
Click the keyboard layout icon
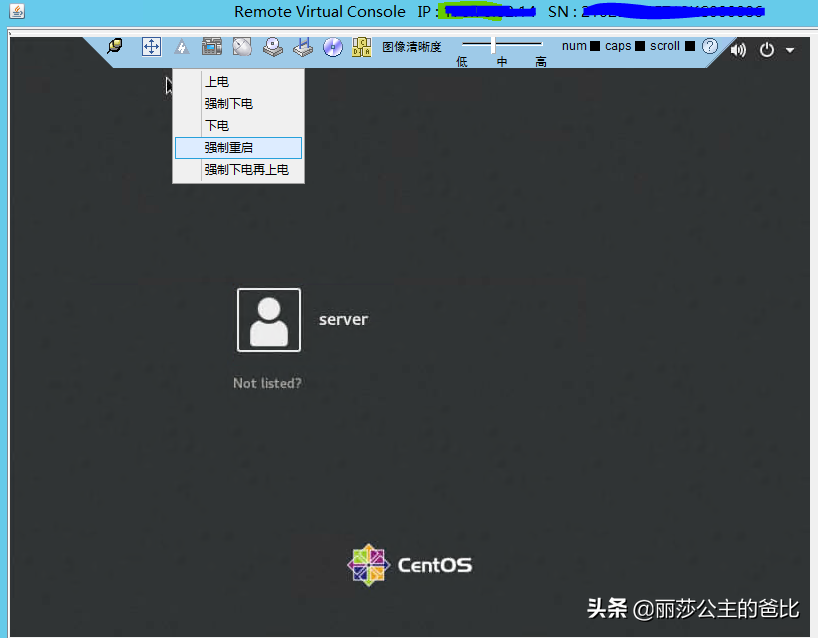(361, 47)
